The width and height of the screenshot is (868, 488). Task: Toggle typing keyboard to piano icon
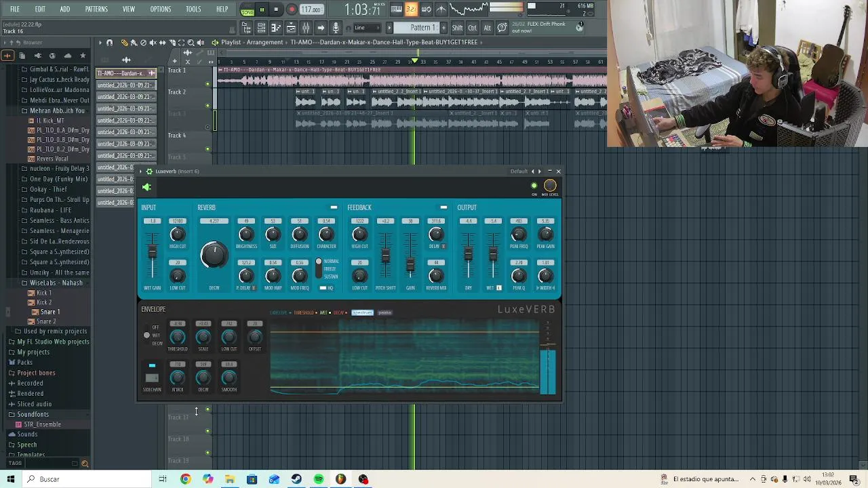coord(396,9)
